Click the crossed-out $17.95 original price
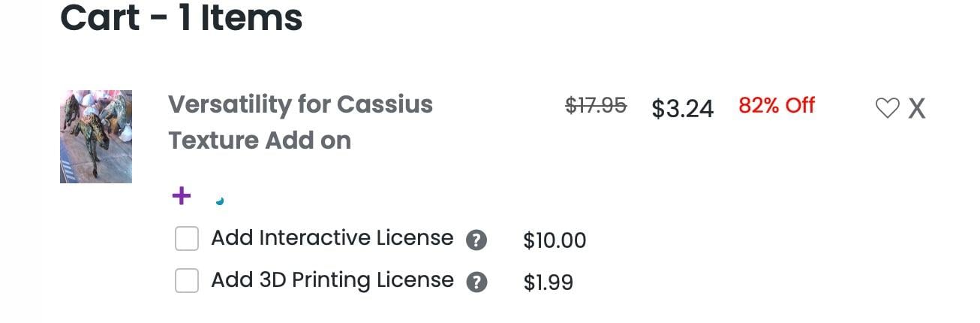The width and height of the screenshot is (980, 323). (595, 106)
